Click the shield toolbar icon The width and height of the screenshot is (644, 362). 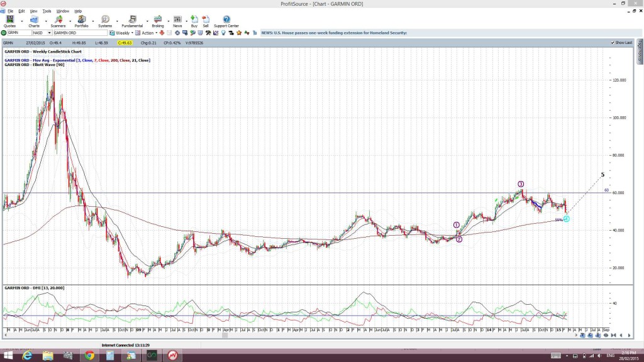(x=200, y=33)
